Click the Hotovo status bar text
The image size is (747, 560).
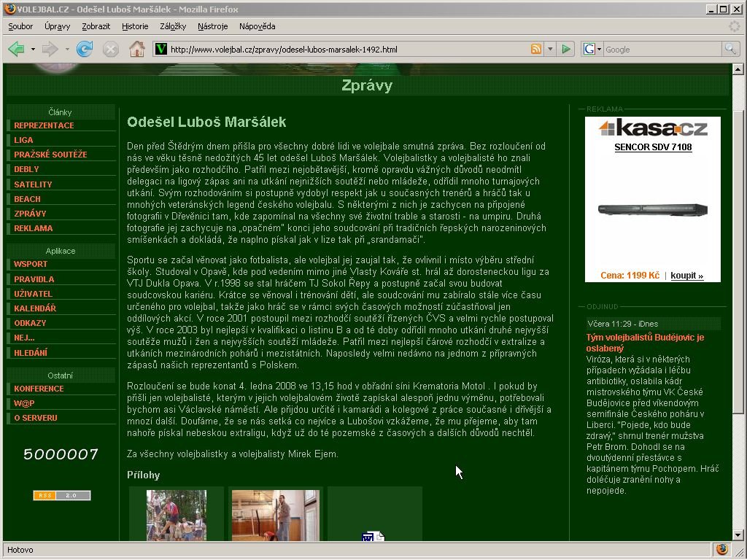(x=20, y=550)
